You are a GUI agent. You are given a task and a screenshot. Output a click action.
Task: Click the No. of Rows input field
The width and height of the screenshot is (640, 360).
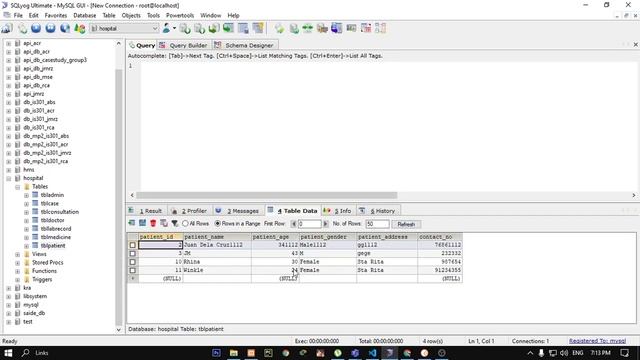click(x=377, y=224)
